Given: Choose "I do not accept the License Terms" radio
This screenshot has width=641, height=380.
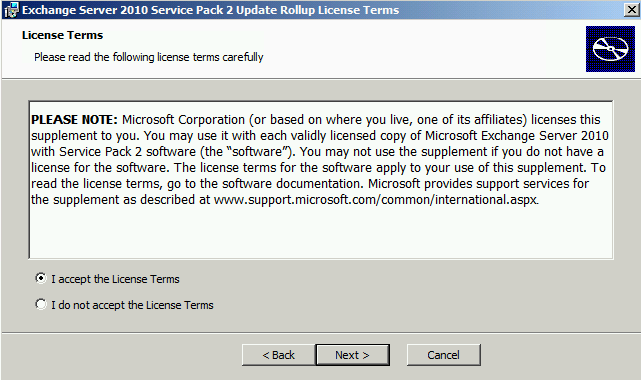Looking at the screenshot, I should tap(40, 304).
